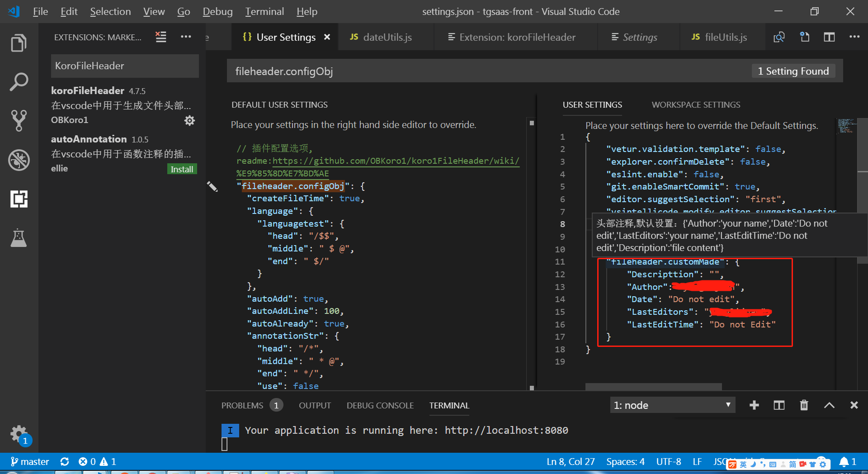Select the USER SETTINGS tab
The image size is (868, 474).
(592, 105)
